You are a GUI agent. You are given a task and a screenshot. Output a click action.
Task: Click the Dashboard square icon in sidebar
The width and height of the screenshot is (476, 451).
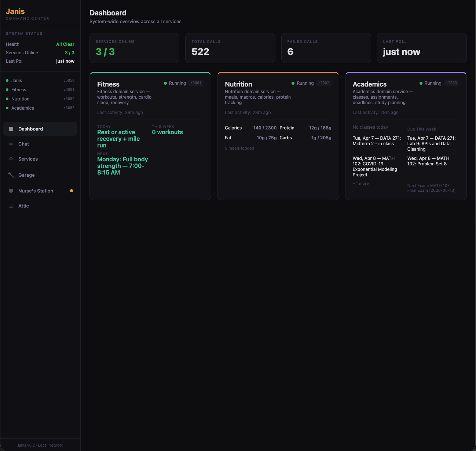pyautogui.click(x=11, y=129)
